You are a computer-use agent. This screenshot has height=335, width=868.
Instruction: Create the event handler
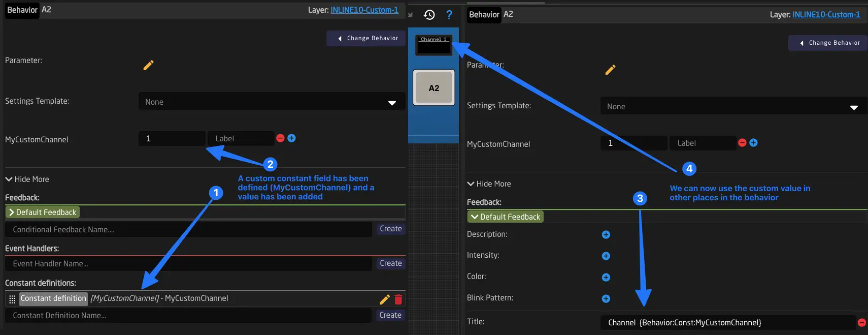coord(391,263)
